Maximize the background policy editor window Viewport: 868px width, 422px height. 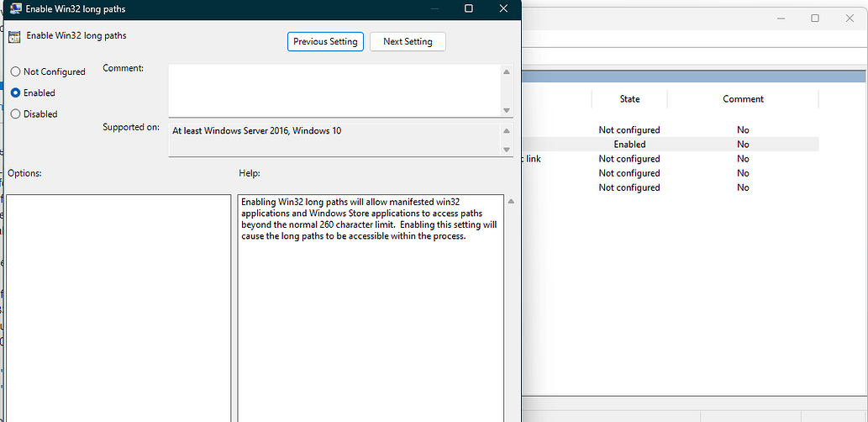[815, 18]
